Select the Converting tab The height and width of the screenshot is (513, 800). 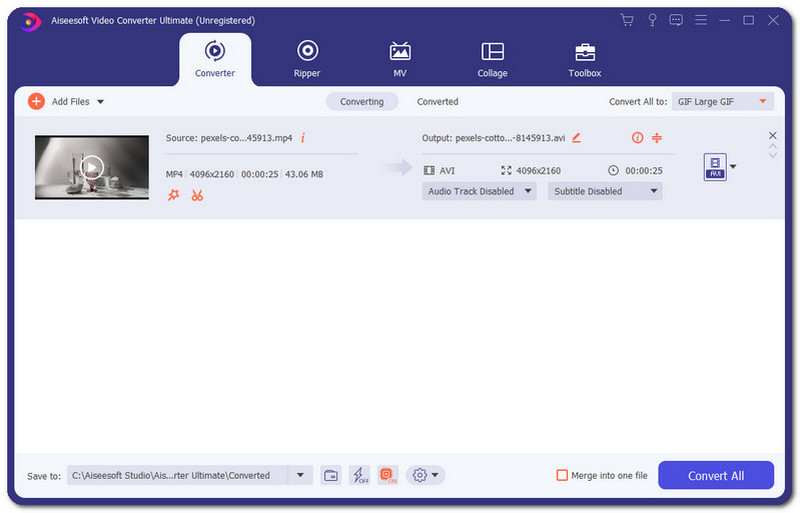tap(362, 102)
